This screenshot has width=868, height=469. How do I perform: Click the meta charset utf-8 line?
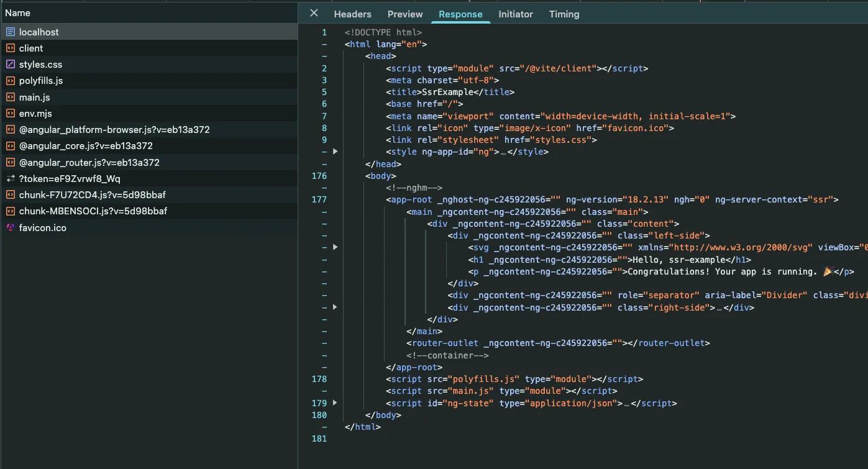[442, 80]
